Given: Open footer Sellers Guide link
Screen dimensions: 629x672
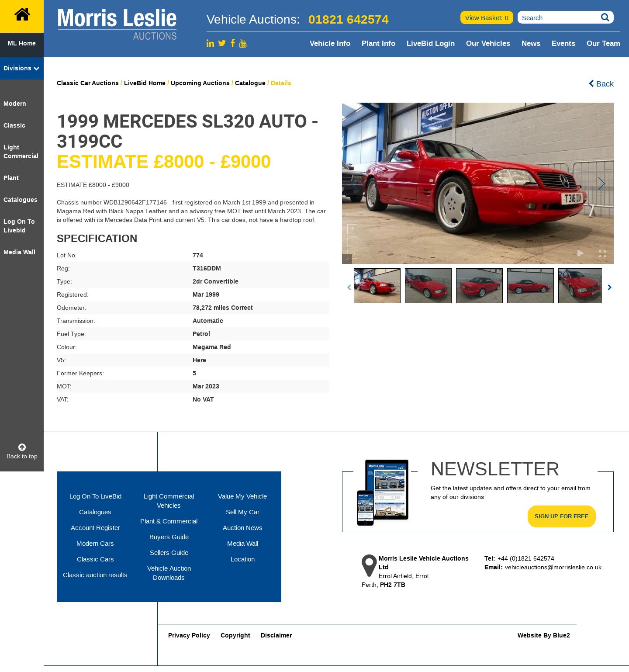Looking at the screenshot, I should click(x=169, y=553).
